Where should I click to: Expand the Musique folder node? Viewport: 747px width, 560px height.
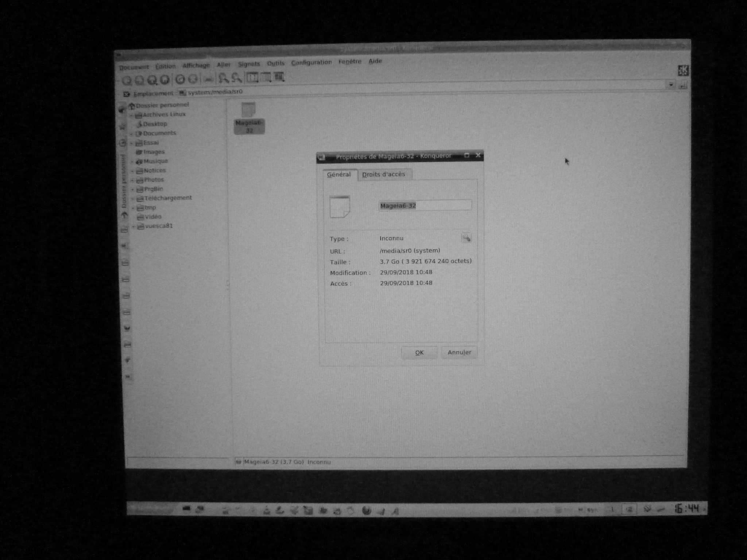[132, 162]
